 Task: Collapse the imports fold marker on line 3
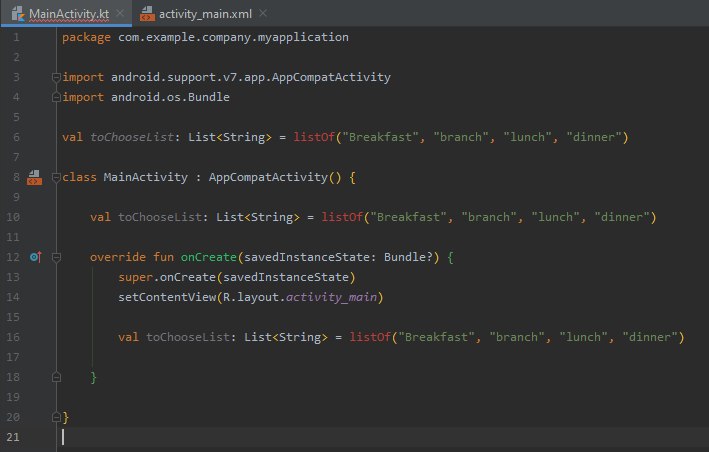pos(57,78)
